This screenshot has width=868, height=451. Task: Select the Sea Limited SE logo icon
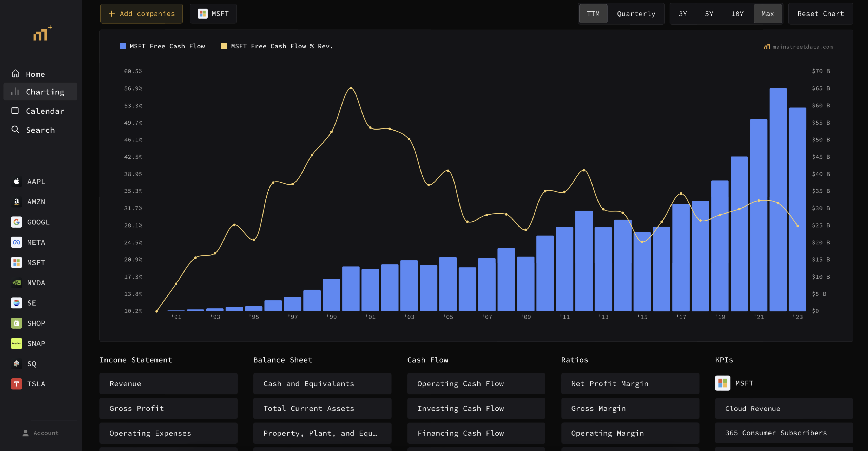coord(16,303)
